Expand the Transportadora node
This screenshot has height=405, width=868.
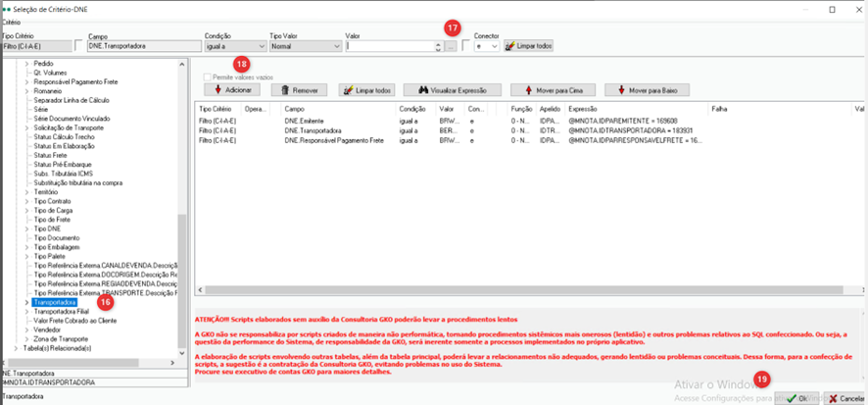[x=27, y=302]
